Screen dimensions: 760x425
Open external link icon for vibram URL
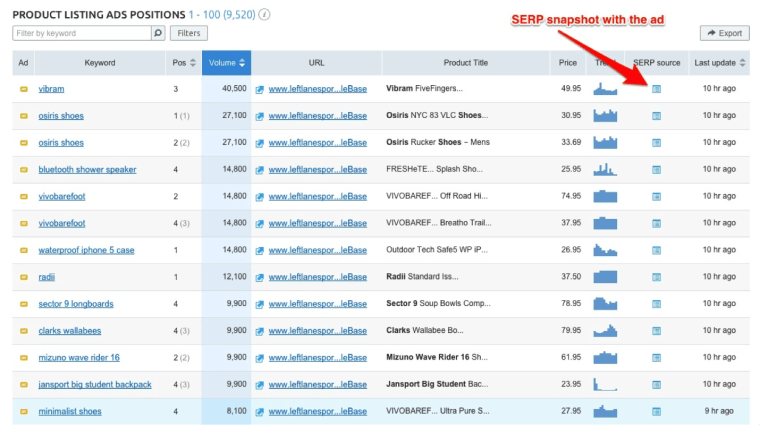[x=260, y=89]
